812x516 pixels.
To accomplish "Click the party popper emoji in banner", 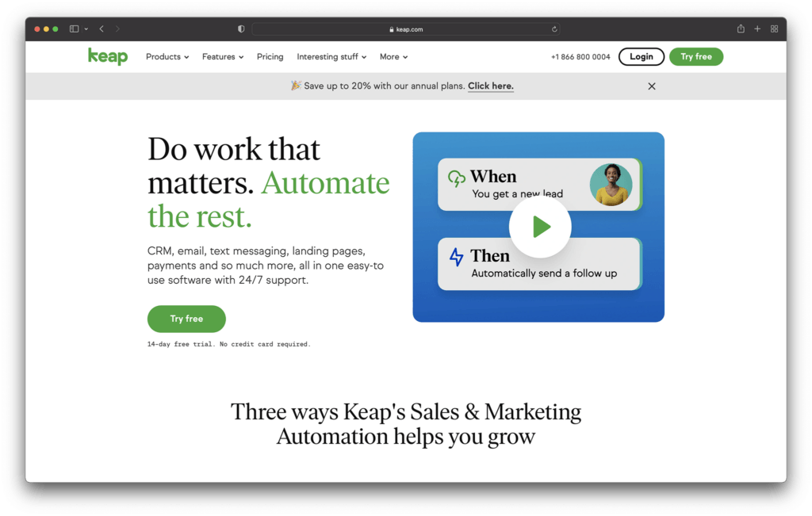I will (296, 86).
